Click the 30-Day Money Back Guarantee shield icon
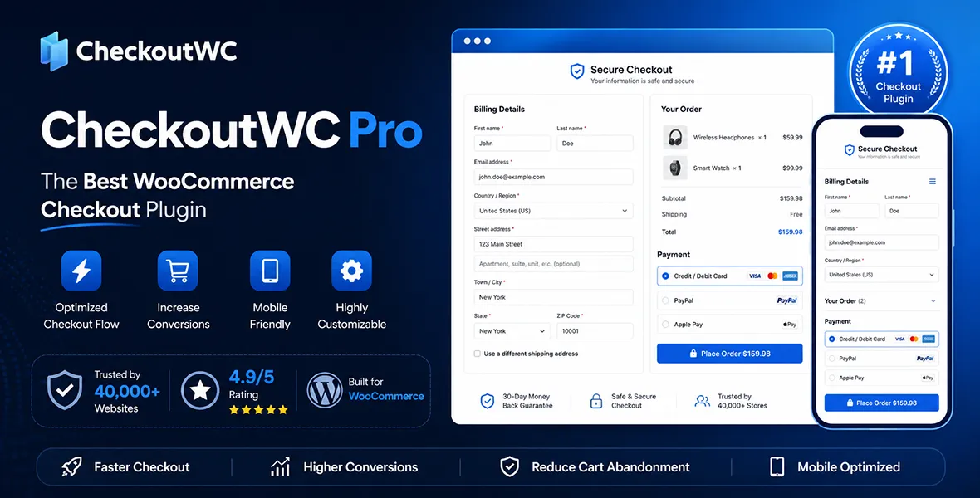Screen dimensions: 980x498 (487, 401)
